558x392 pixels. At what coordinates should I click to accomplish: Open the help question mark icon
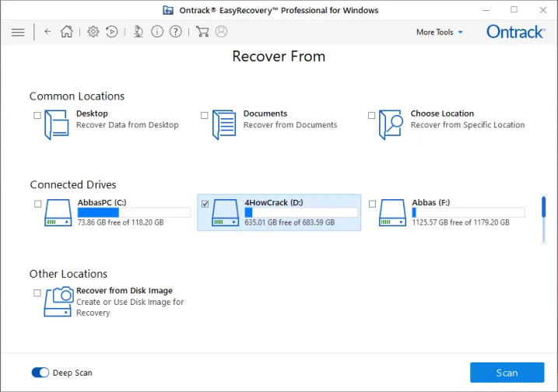pyautogui.click(x=175, y=32)
